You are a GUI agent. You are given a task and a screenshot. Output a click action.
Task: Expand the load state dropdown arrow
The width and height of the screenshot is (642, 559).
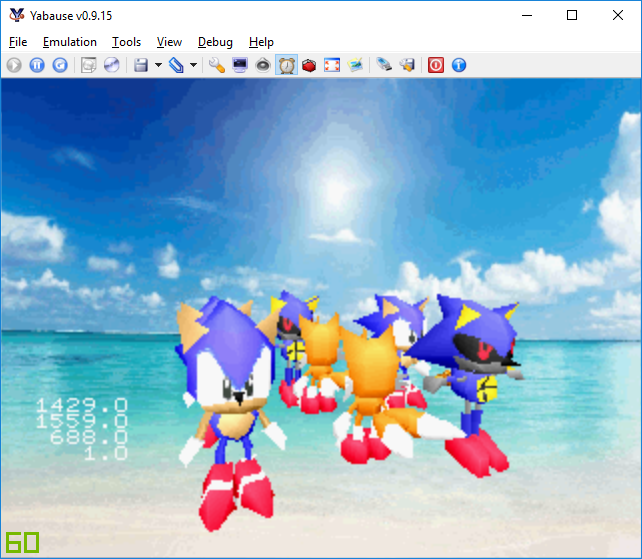[x=193, y=65]
